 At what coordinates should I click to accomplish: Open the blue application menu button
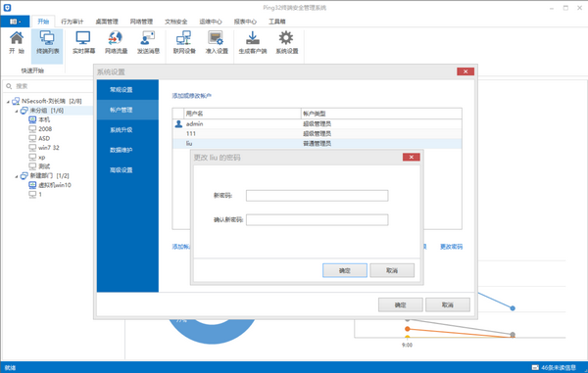coord(15,22)
